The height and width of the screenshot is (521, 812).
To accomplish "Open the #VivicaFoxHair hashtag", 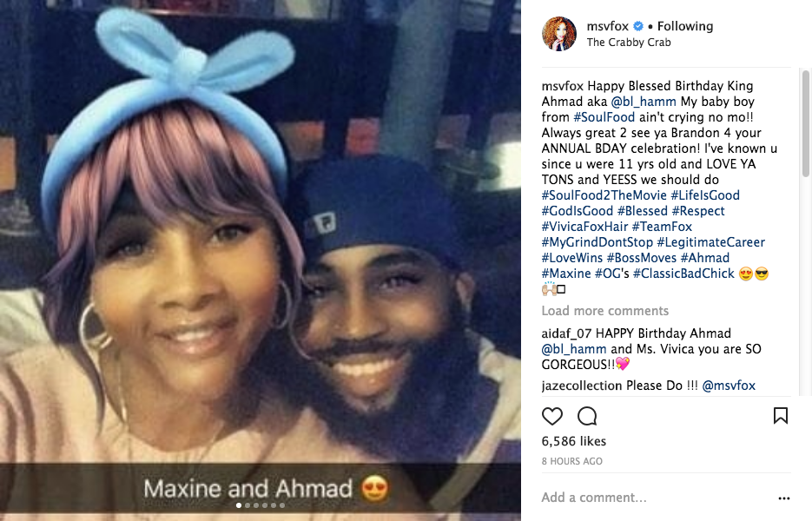I will [584, 227].
